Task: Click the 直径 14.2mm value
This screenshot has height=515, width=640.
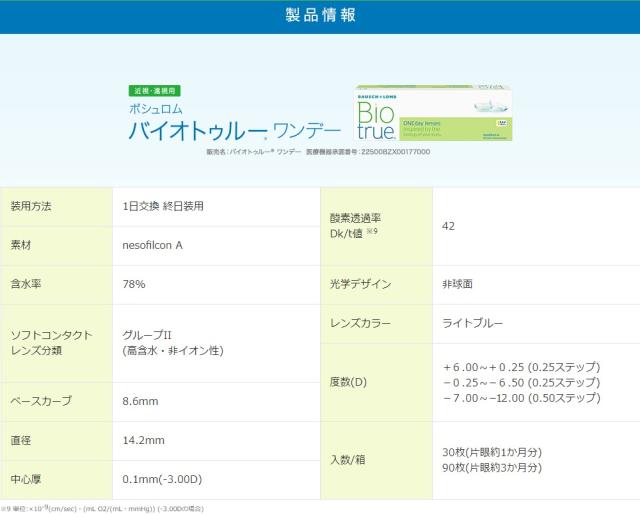Action: click(x=144, y=440)
